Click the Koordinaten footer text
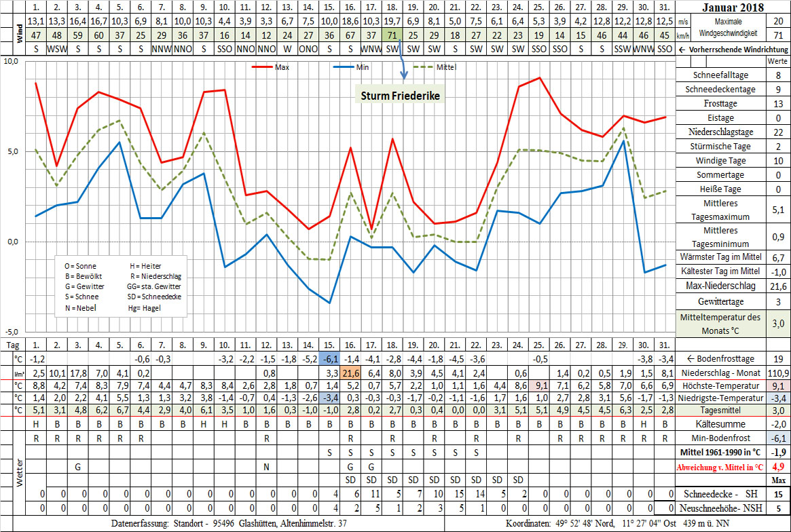Viewport: 791px width, 532px height. point(617,524)
